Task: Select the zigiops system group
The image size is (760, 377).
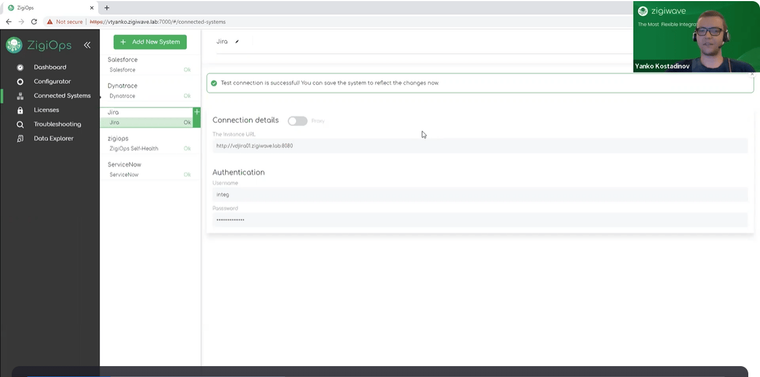Action: (118, 139)
